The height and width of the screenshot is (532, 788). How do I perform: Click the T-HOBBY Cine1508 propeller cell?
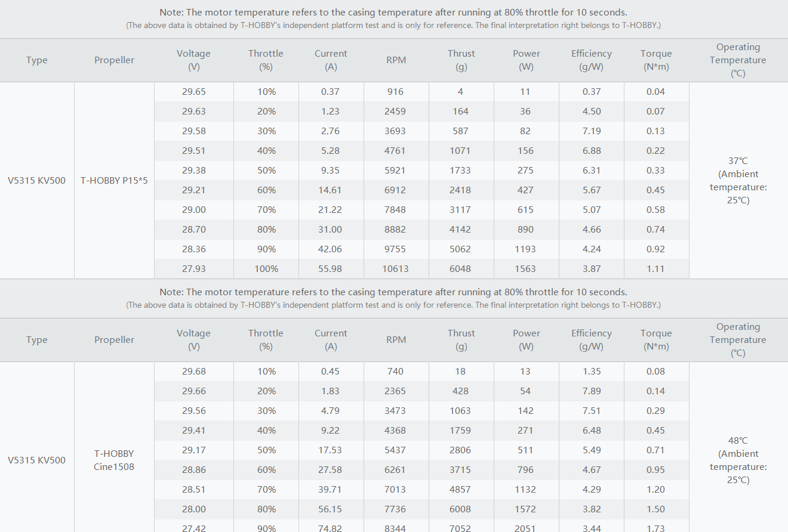pos(114,460)
